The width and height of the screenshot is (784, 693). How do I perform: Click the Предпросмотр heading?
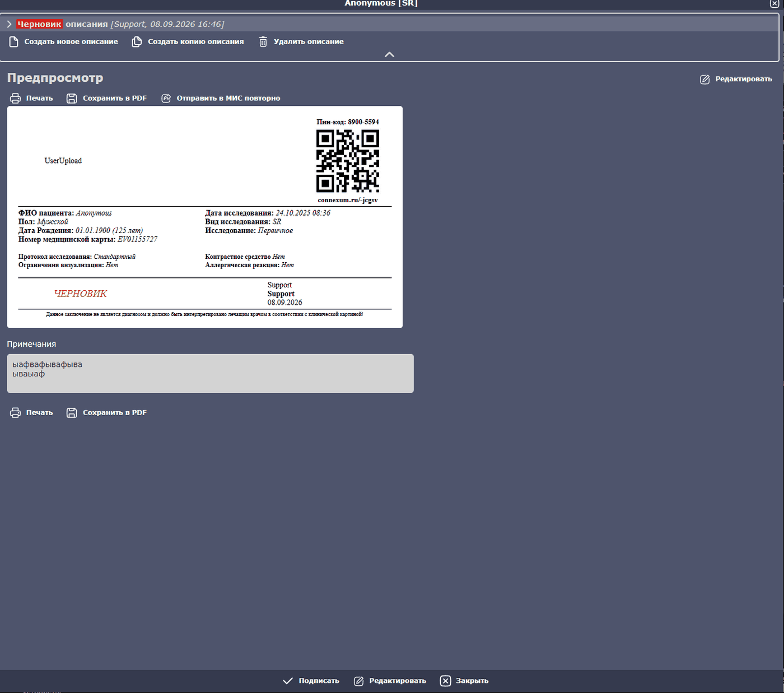pyautogui.click(x=55, y=78)
